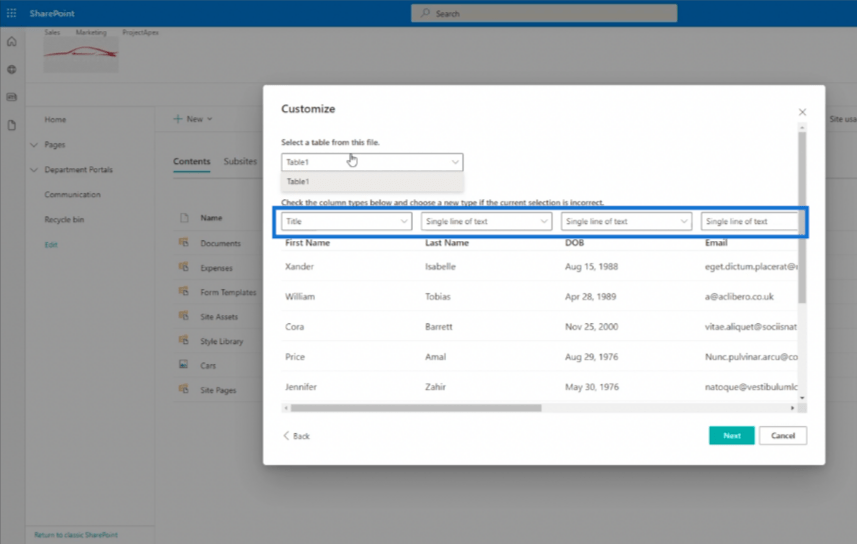Click in the Search box
857x544 pixels.
click(544, 13)
